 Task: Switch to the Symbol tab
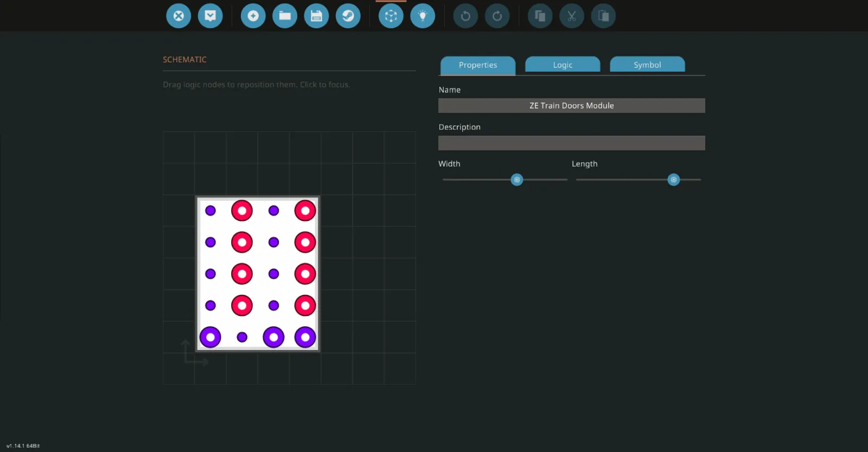[647, 65]
